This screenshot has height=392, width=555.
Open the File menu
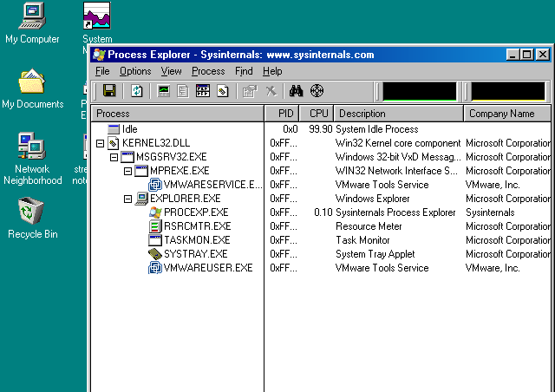(102, 71)
